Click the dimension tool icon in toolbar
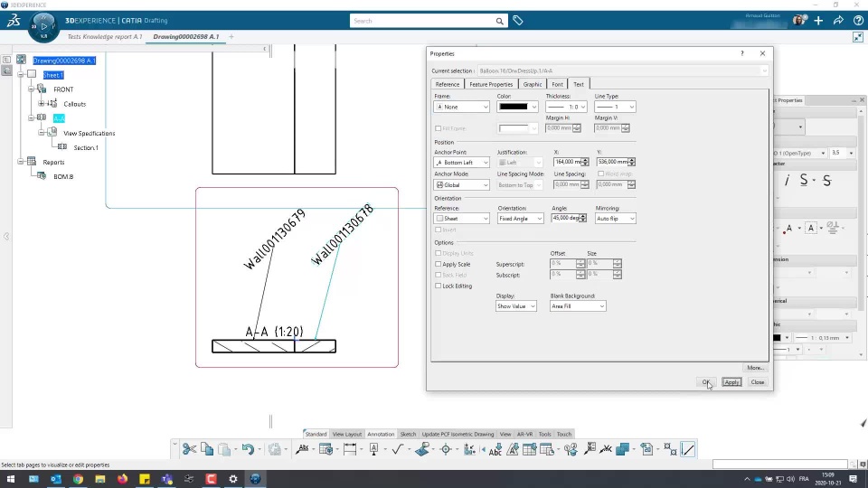 tap(350, 449)
